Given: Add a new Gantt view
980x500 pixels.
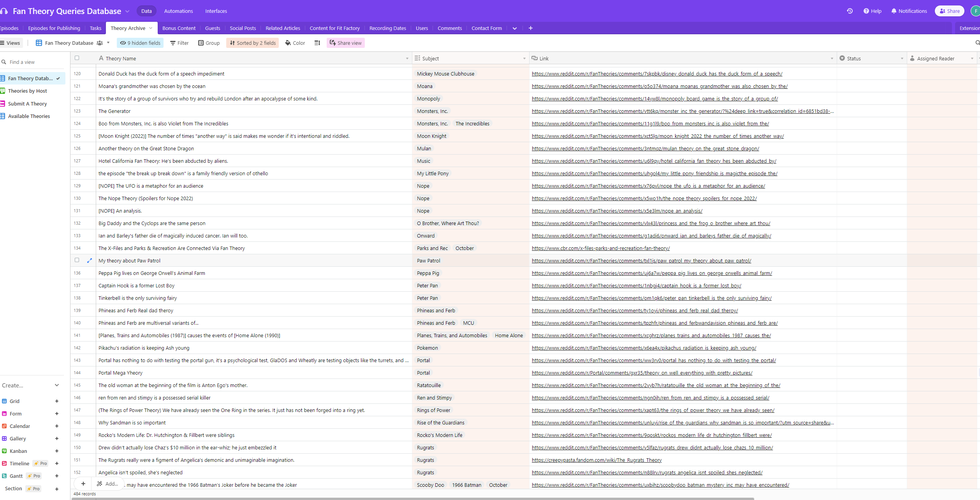Looking at the screenshot, I should pyautogui.click(x=57, y=476).
